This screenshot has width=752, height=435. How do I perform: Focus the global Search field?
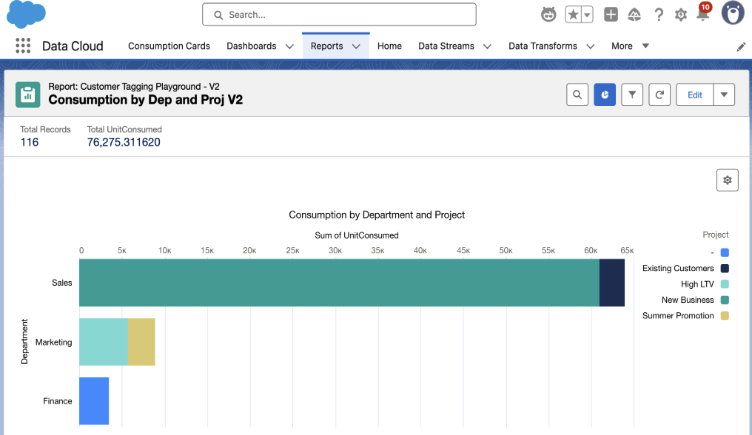pyautogui.click(x=339, y=15)
